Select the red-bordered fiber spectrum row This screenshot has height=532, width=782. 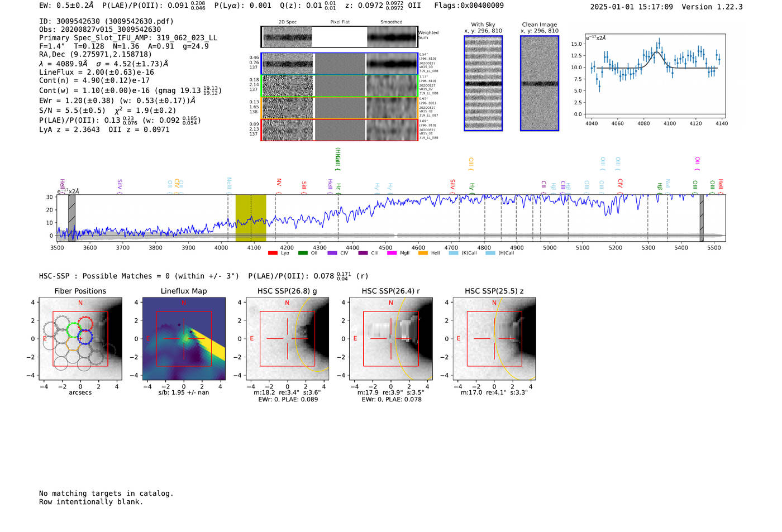(x=340, y=130)
